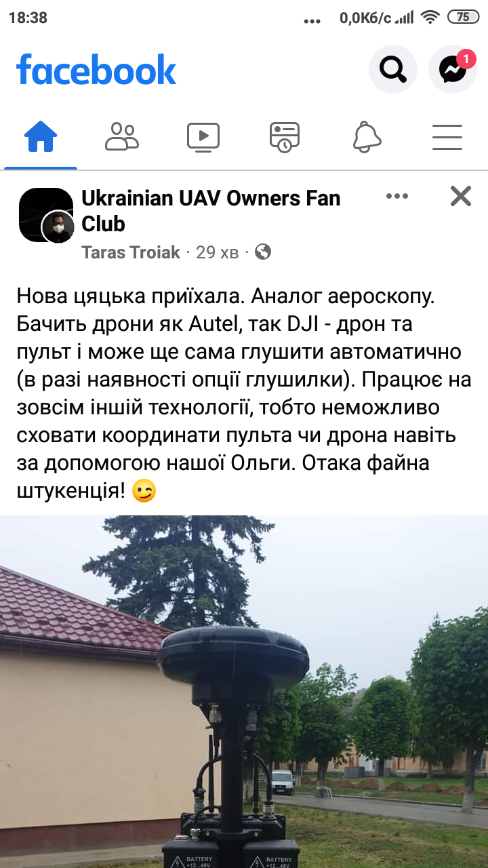Screen dimensions: 488x868
Task: Tap the post text to expand it
Action: pos(244,394)
